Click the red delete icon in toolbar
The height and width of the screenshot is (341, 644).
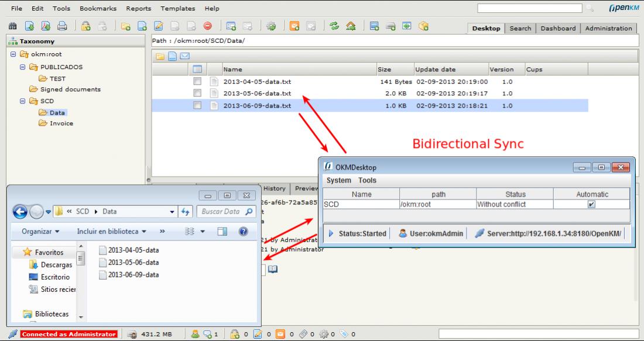click(x=207, y=27)
